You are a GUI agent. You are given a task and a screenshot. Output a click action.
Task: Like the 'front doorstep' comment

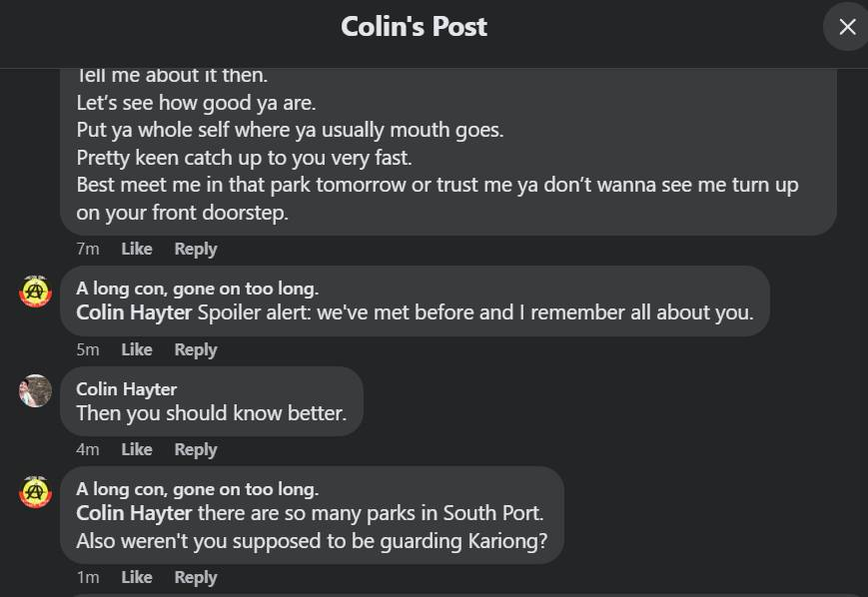tap(137, 249)
